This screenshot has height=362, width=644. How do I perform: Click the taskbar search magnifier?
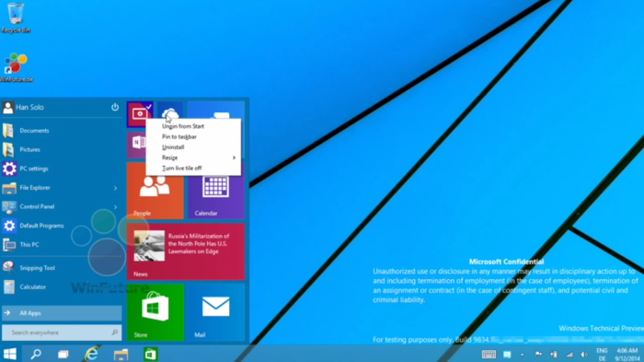(36, 355)
